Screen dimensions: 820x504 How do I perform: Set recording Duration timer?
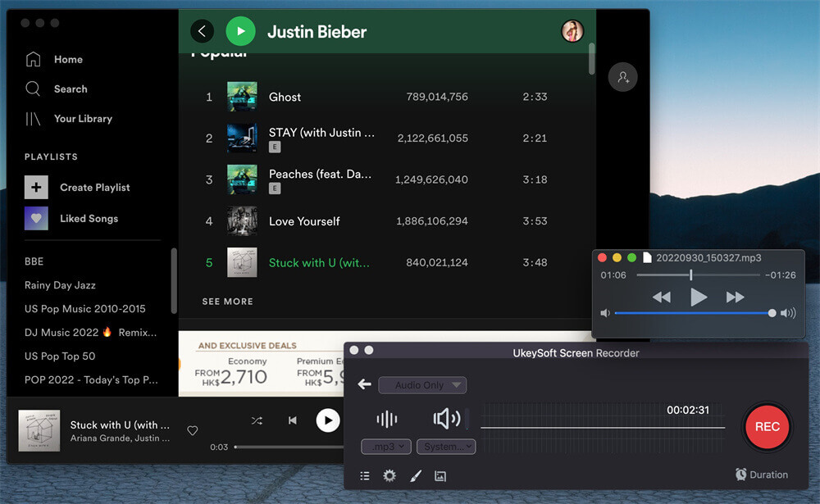point(762,474)
